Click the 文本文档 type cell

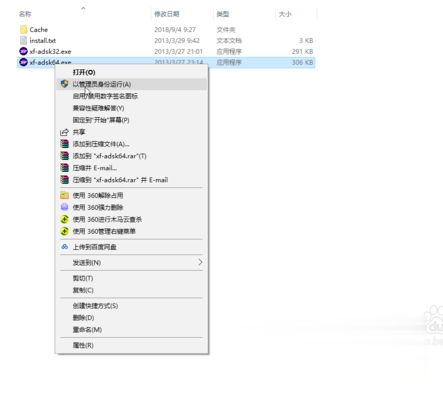pos(229,40)
